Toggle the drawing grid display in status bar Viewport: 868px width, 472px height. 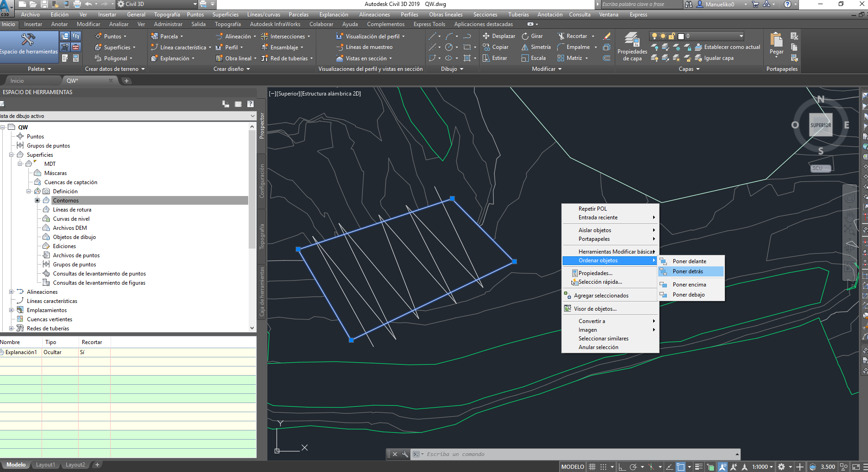592,467
